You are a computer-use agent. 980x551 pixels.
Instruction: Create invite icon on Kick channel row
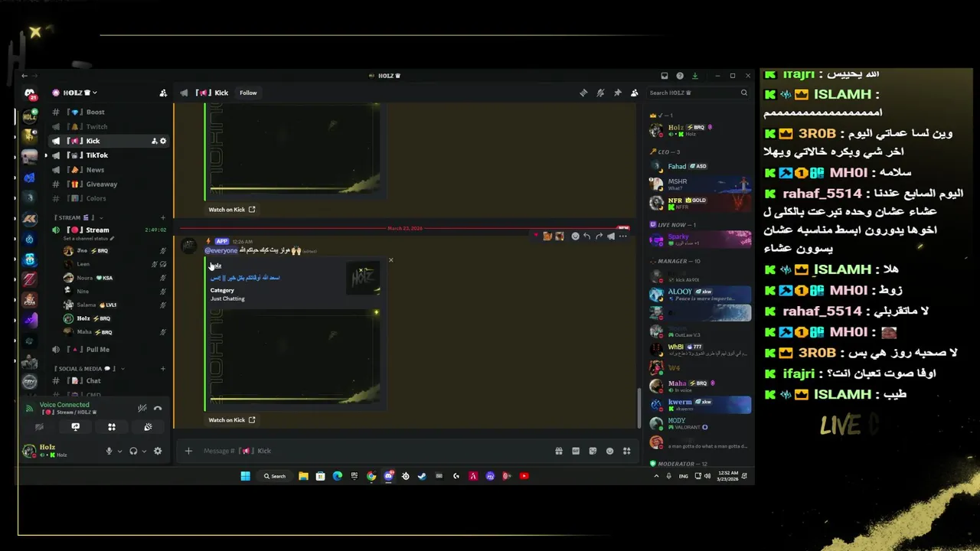(154, 141)
